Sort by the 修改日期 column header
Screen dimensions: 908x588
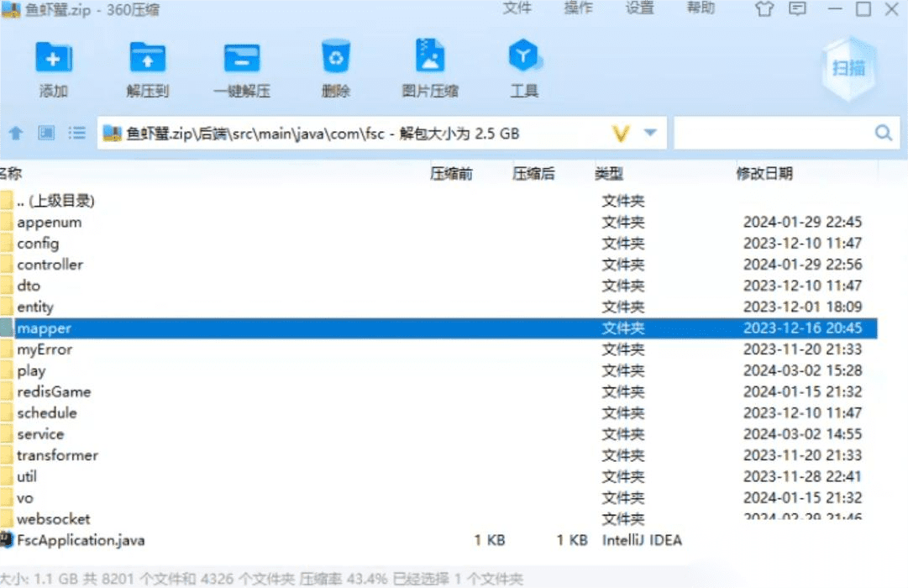click(764, 173)
